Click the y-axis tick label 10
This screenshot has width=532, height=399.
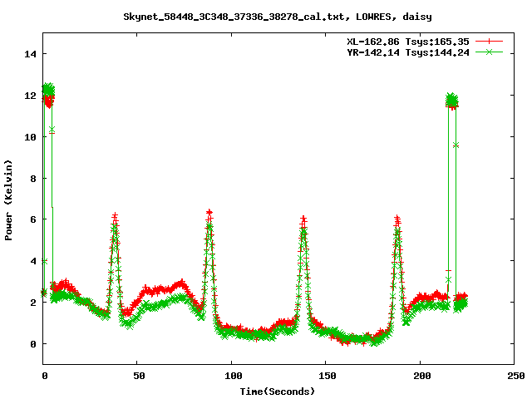click(30, 136)
